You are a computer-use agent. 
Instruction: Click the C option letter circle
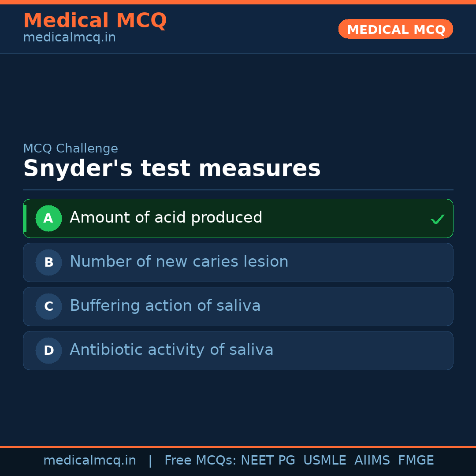pyautogui.click(x=48, y=306)
